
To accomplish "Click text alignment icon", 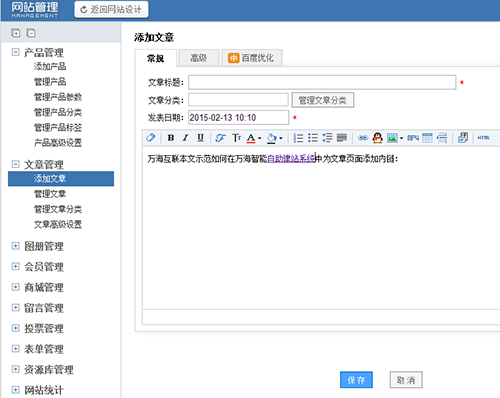I will (342, 138).
